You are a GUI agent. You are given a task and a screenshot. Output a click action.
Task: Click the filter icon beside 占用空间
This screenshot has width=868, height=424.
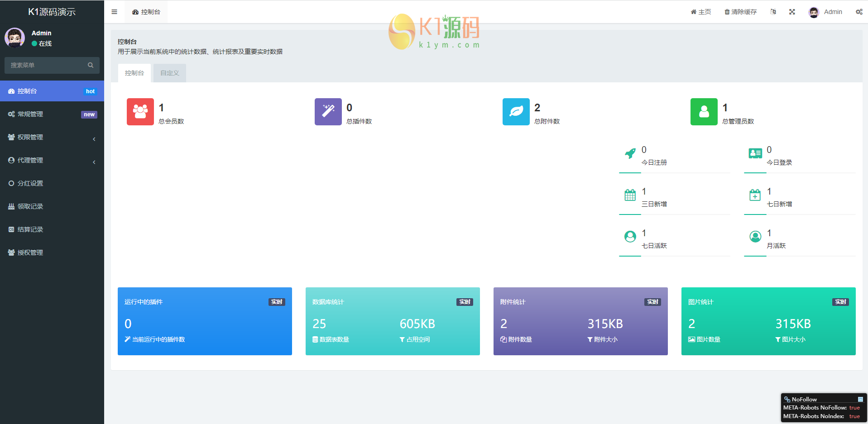(x=402, y=339)
